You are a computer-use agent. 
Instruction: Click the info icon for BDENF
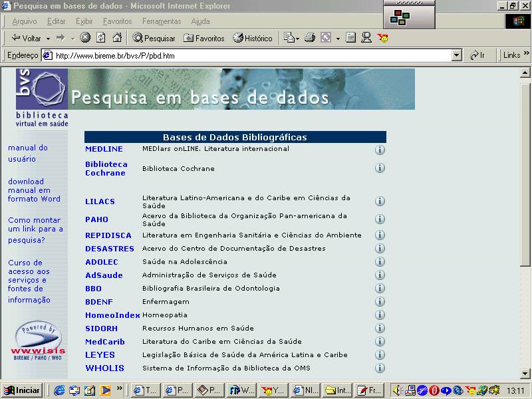(380, 302)
